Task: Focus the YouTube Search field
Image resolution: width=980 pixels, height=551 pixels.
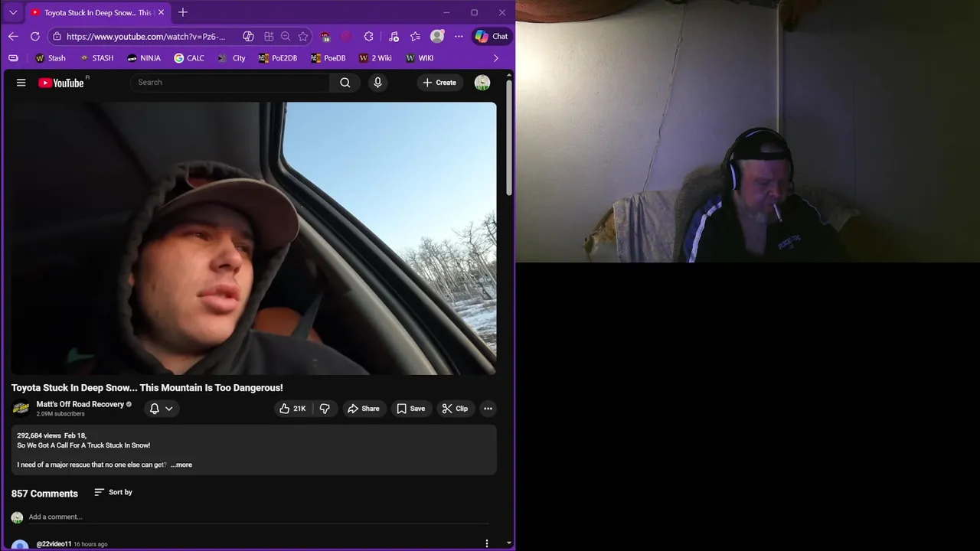Action: (x=231, y=83)
